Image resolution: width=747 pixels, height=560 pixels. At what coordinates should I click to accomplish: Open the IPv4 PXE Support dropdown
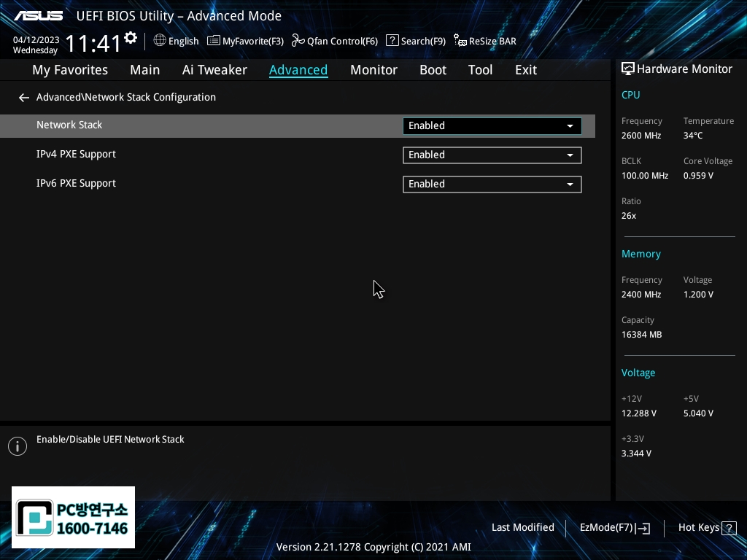(492, 155)
